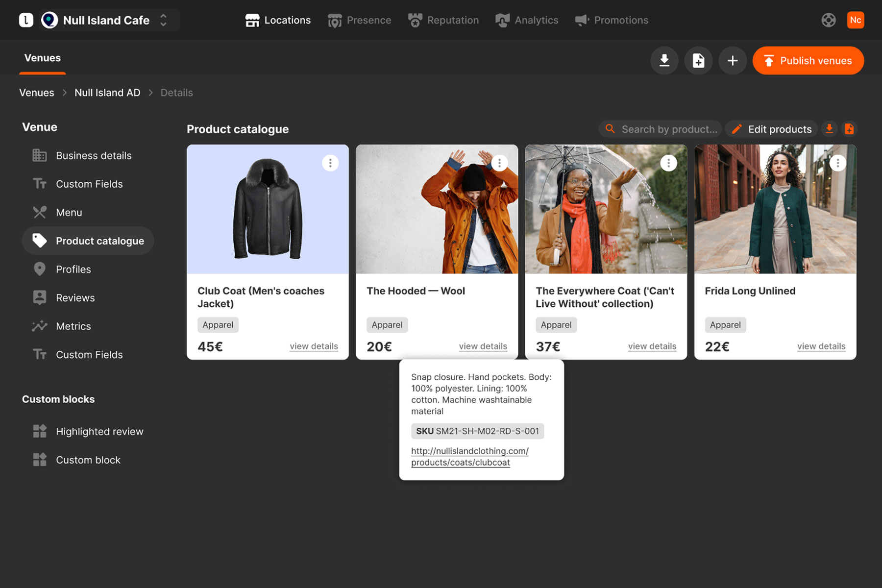
Task: Open the three-dot menu on Frida Long Unlined card
Action: (837, 163)
